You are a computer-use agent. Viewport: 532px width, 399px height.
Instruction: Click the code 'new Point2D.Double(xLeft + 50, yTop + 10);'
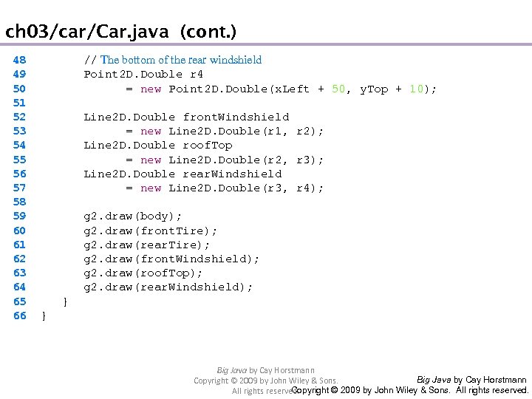pos(288,89)
